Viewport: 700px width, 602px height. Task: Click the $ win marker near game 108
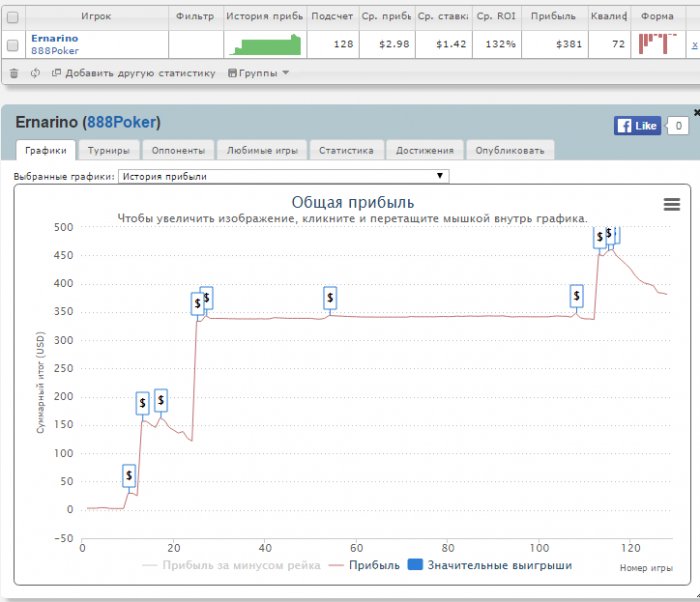(576, 296)
